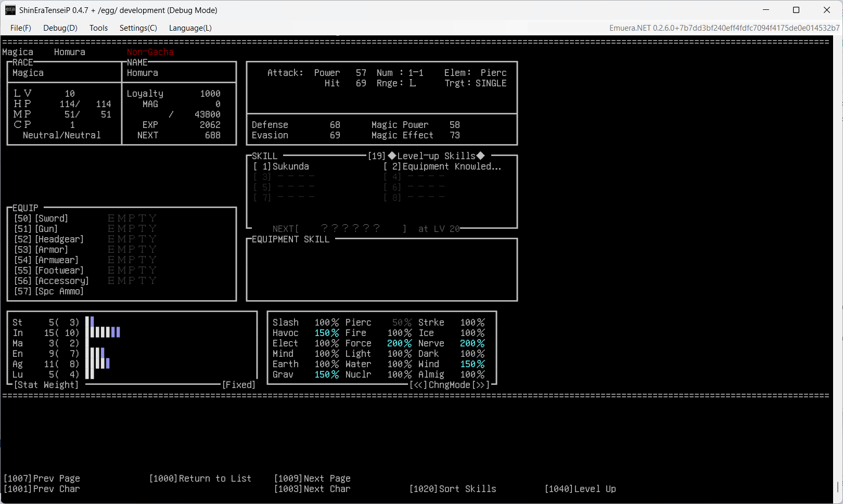Choose the [55] Footwear equip slot
The width and height of the screenshot is (843, 504).
tap(49, 270)
